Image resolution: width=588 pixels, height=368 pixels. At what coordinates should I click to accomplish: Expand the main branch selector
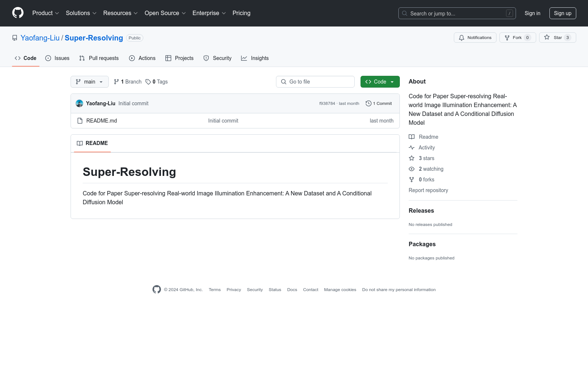90,82
